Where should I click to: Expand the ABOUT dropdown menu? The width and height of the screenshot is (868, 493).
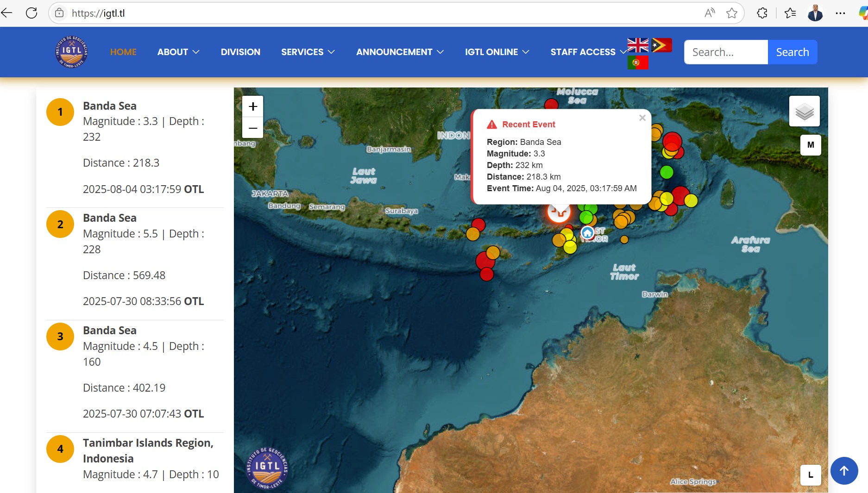178,52
